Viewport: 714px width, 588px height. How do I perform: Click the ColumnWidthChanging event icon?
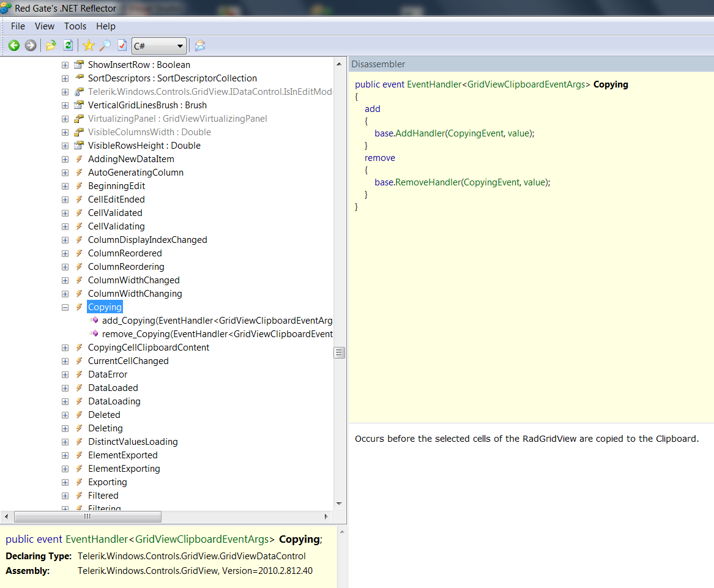80,294
